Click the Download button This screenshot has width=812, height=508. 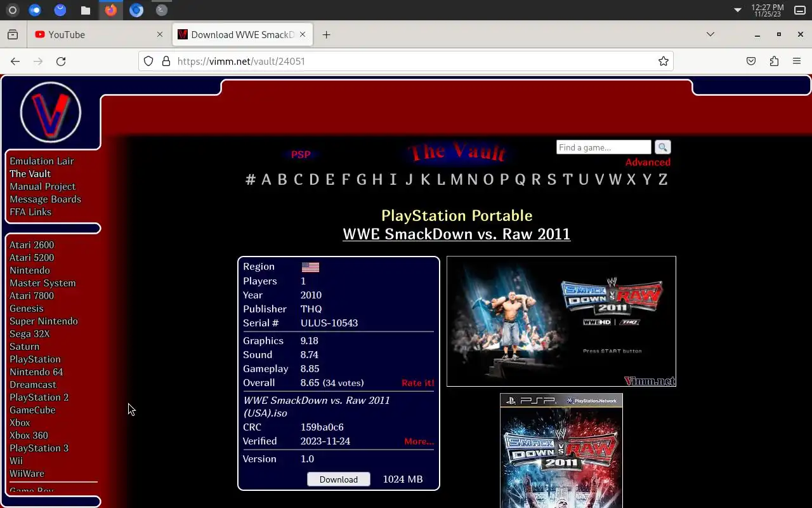pos(339,479)
